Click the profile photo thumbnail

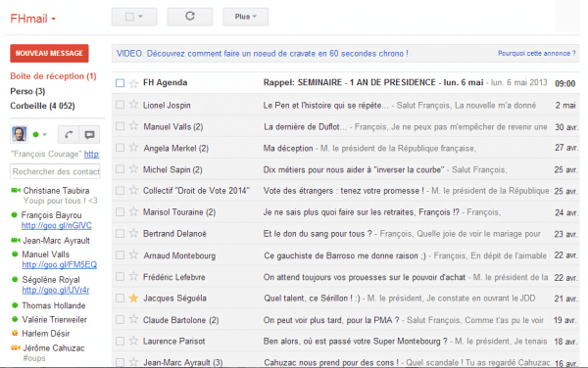[x=19, y=134]
